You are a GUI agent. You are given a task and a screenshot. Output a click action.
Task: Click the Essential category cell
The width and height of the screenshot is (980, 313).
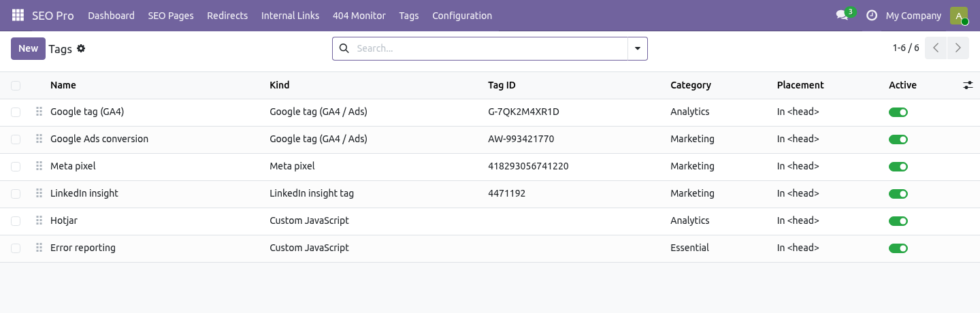[689, 248]
